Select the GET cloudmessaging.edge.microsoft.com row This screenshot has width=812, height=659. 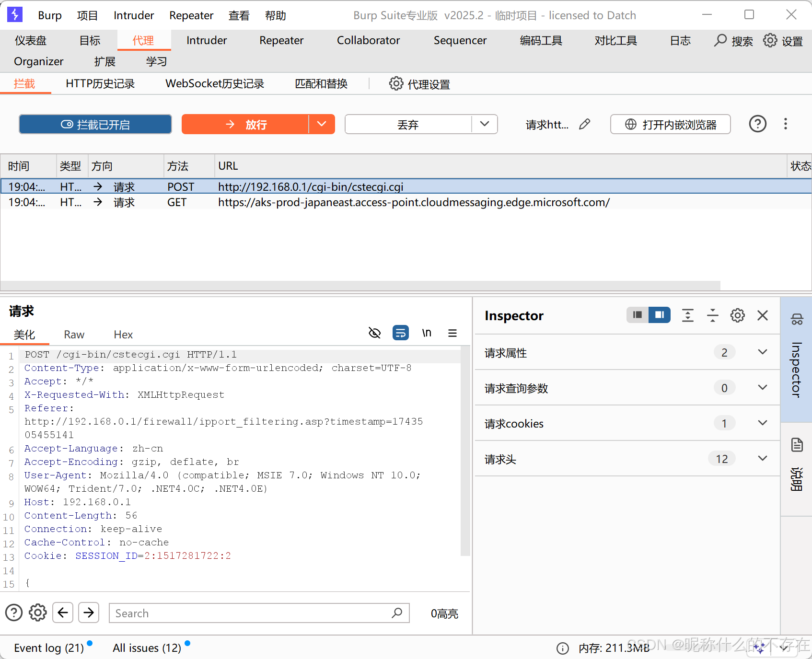point(406,202)
